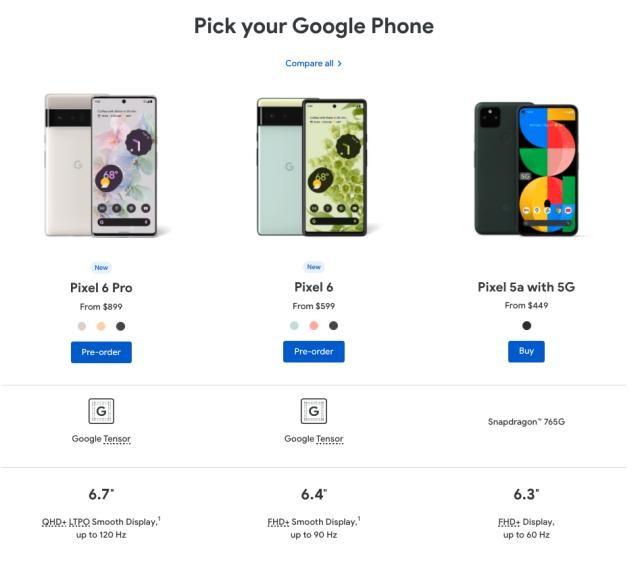
Task: Click the Pixel 6 Pro phone image
Action: 101,166
